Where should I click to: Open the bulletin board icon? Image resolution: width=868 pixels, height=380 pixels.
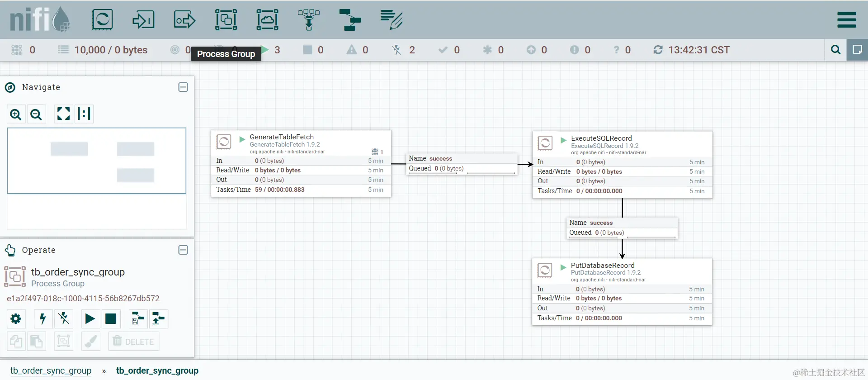857,50
